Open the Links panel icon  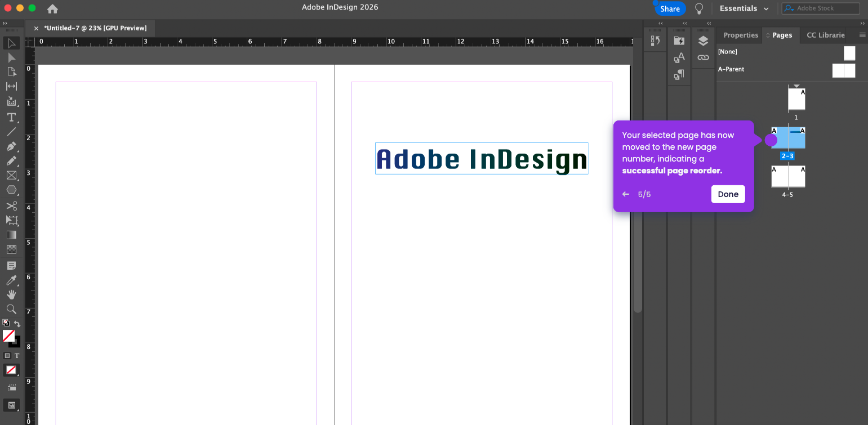[x=703, y=57]
